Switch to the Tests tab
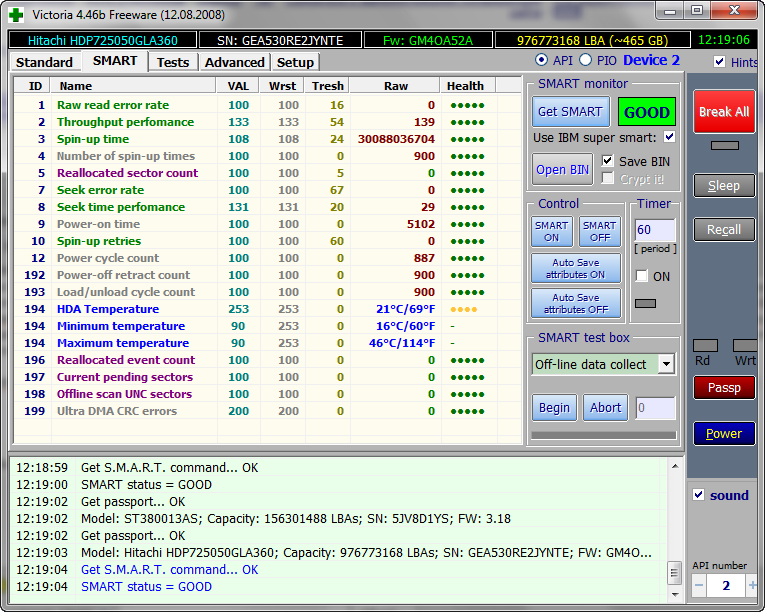Image resolution: width=765 pixels, height=612 pixels. coord(172,62)
